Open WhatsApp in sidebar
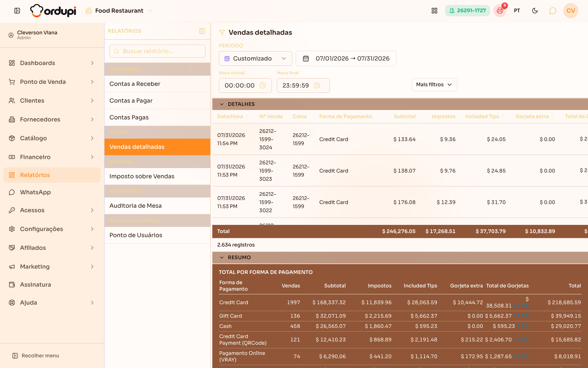 tap(52, 192)
